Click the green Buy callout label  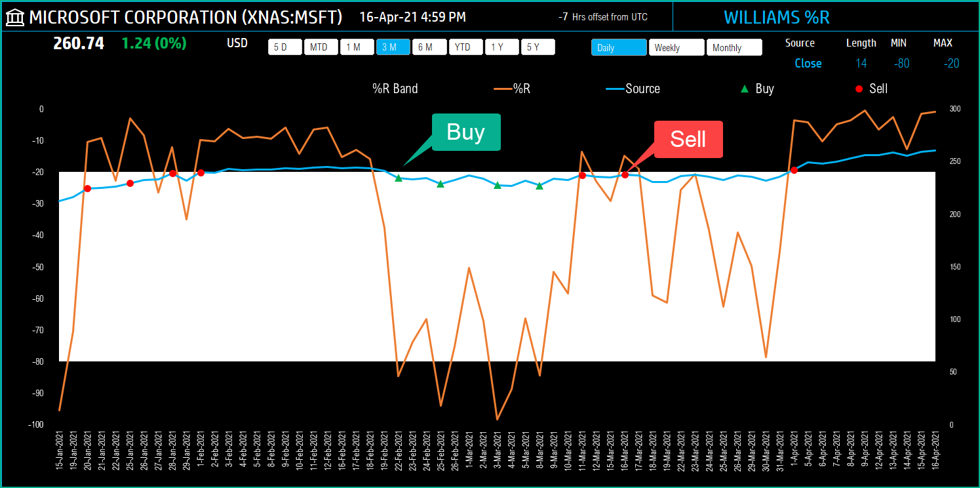click(x=465, y=132)
